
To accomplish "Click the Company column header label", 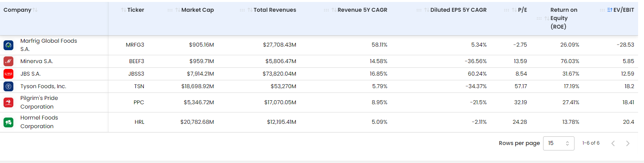I will coord(17,10).
